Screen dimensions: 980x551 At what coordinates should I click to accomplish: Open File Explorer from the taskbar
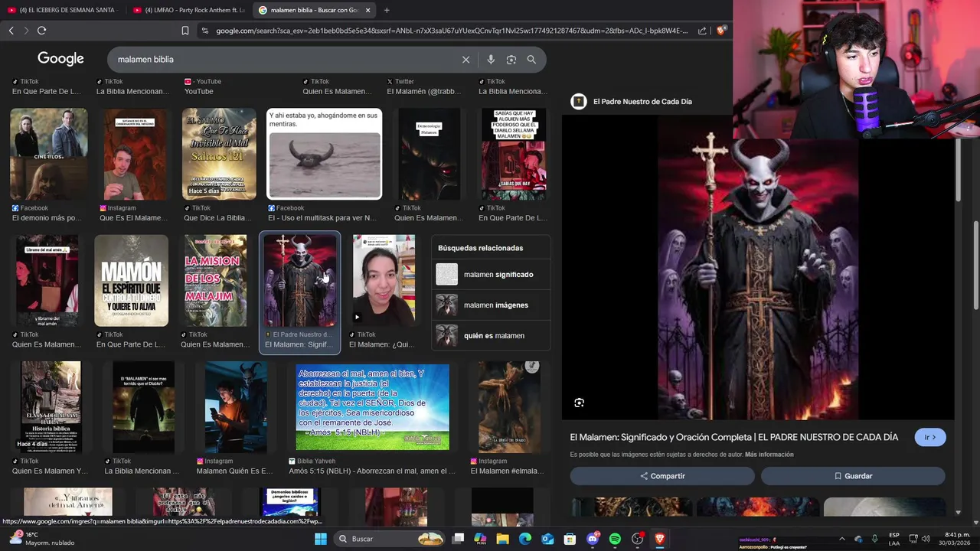pyautogui.click(x=503, y=539)
